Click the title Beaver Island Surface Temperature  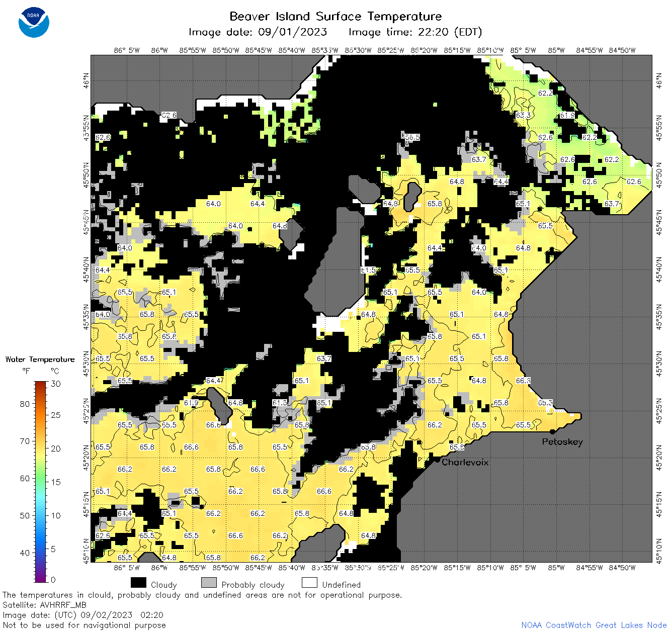tap(335, 16)
